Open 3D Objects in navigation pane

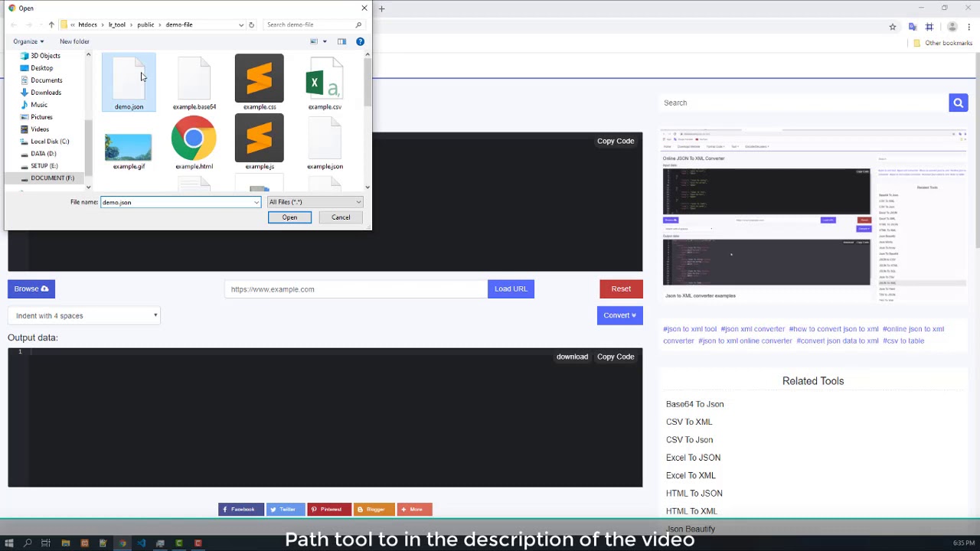(45, 56)
